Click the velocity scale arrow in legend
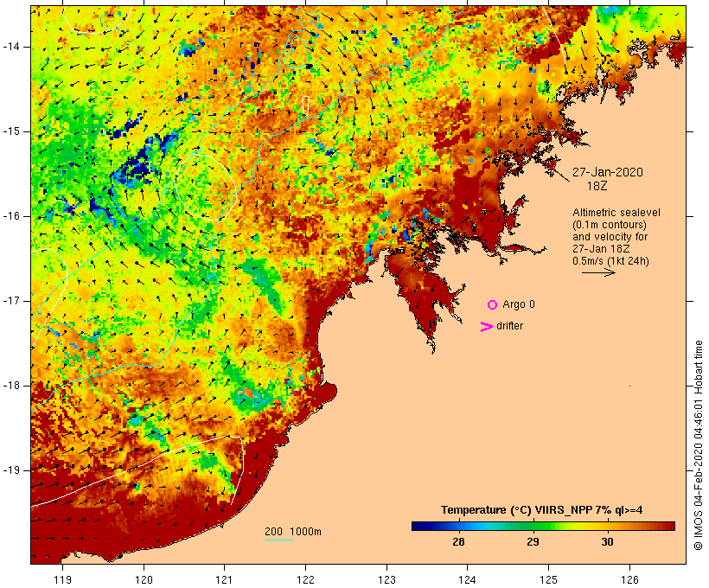The image size is (709, 588). tap(598, 272)
